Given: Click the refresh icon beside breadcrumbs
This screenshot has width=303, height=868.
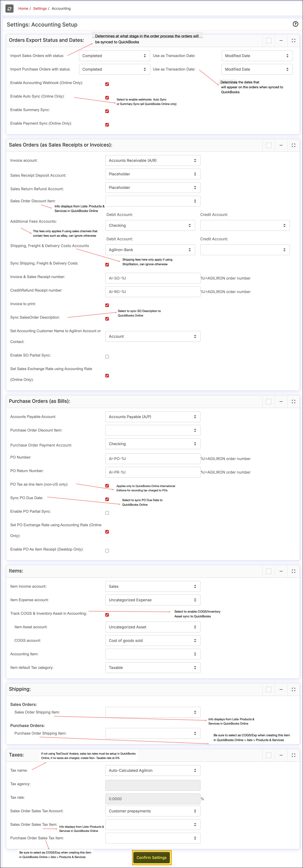Looking at the screenshot, I should click(x=9, y=8).
